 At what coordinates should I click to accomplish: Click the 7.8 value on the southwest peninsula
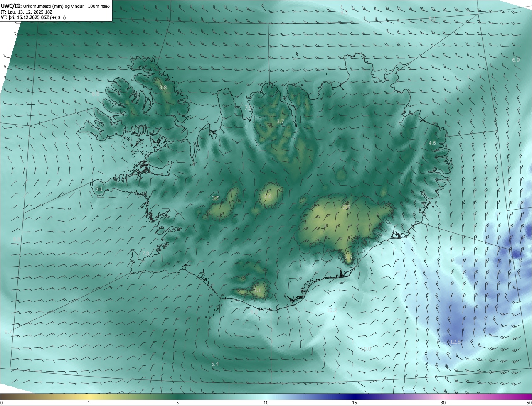pos(145,253)
